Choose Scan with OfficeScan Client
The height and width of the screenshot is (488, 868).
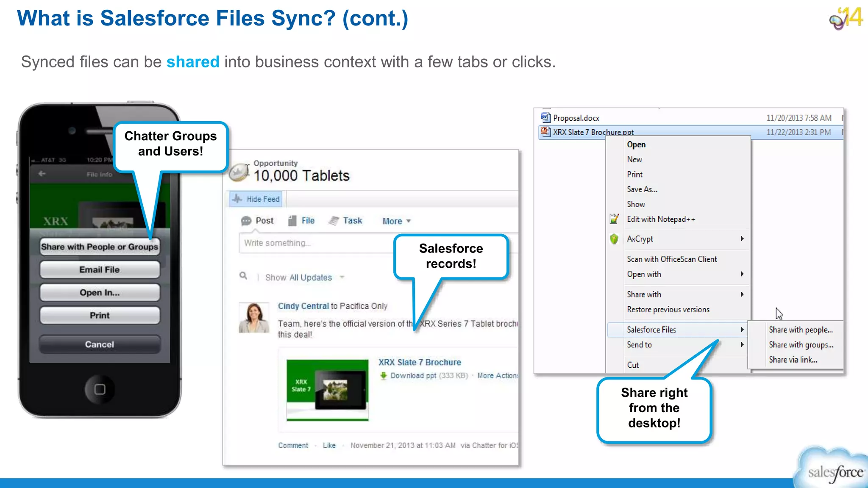[x=672, y=259]
